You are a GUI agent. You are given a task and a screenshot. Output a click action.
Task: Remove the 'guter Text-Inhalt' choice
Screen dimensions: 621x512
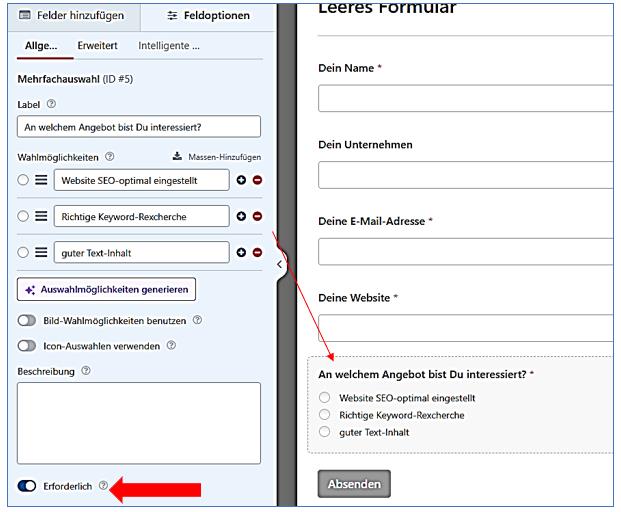click(256, 253)
